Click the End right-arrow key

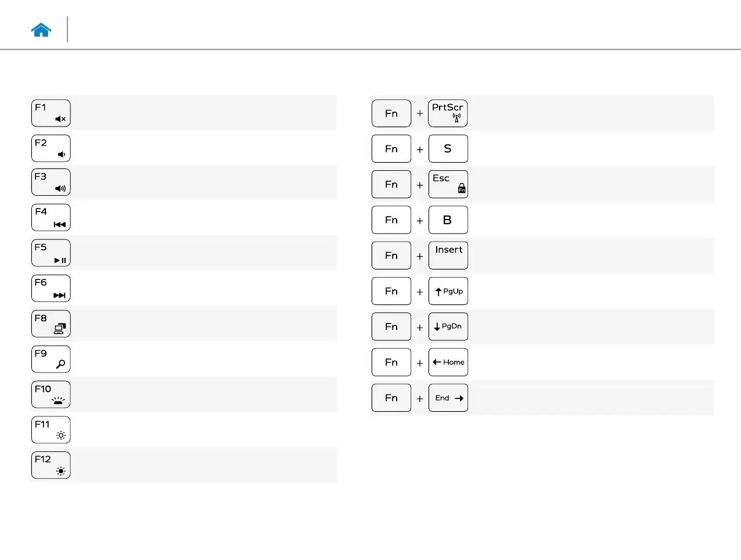448,398
